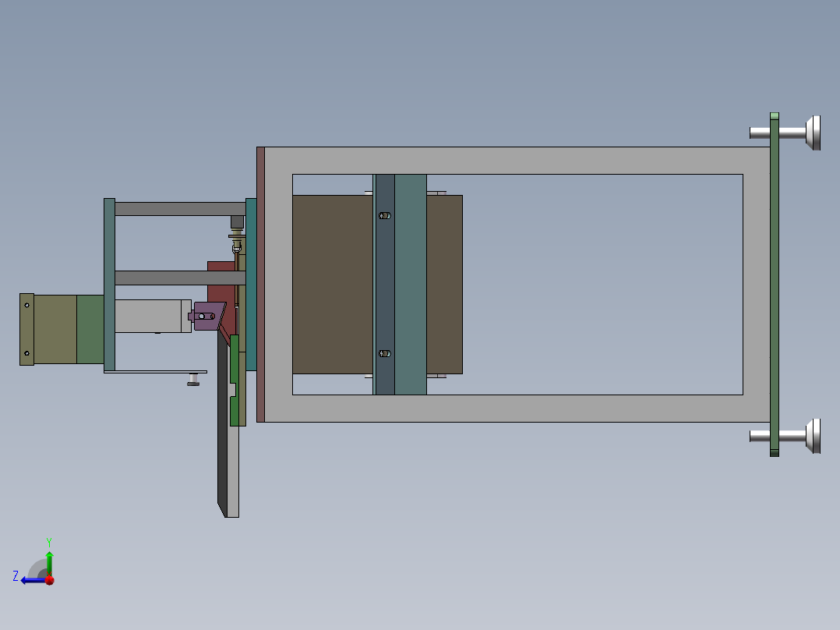The image size is (840, 630).
Task: Select the tall green end plate at right
Action: click(x=774, y=284)
